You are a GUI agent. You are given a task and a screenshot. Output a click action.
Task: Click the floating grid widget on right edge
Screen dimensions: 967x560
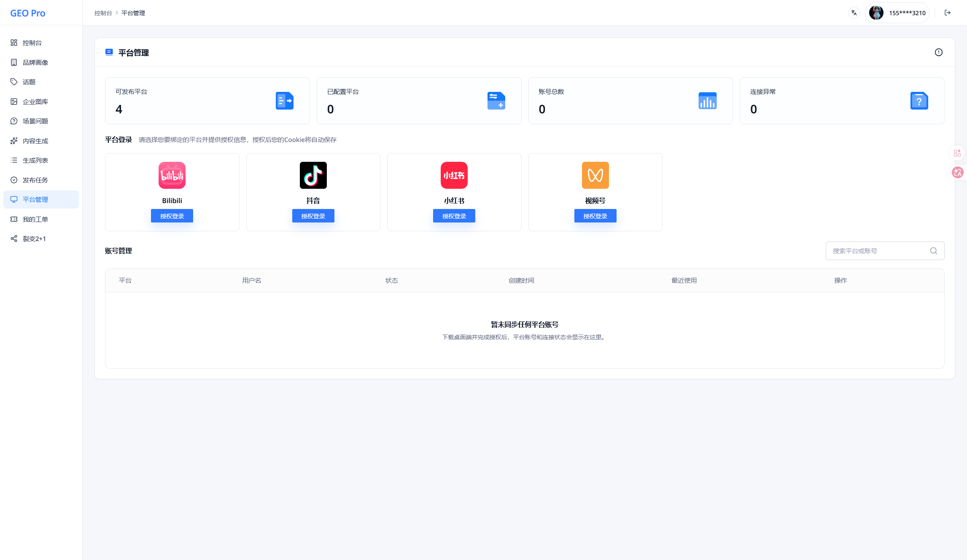click(x=957, y=153)
